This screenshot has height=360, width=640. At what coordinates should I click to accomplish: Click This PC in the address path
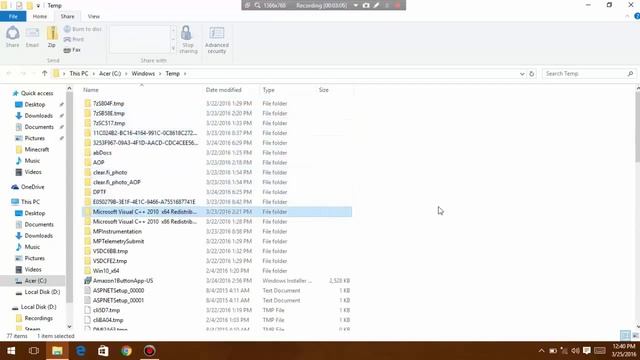click(79, 73)
